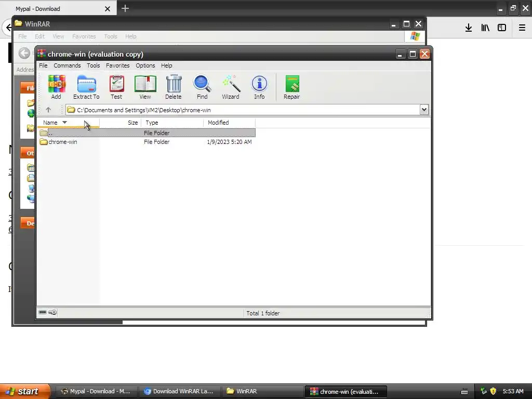This screenshot has width=532, height=399.
Task: Open the Options menu
Action: tap(145, 65)
